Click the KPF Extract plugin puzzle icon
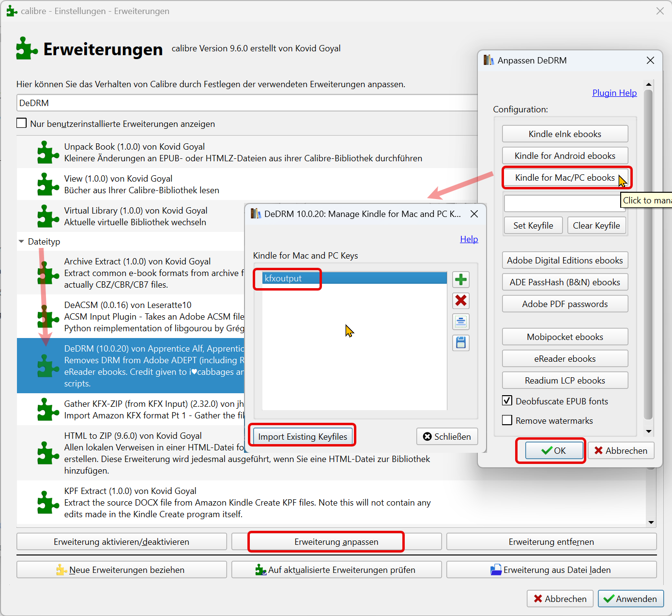Screen dimensions: 672x616 [x=48, y=503]
